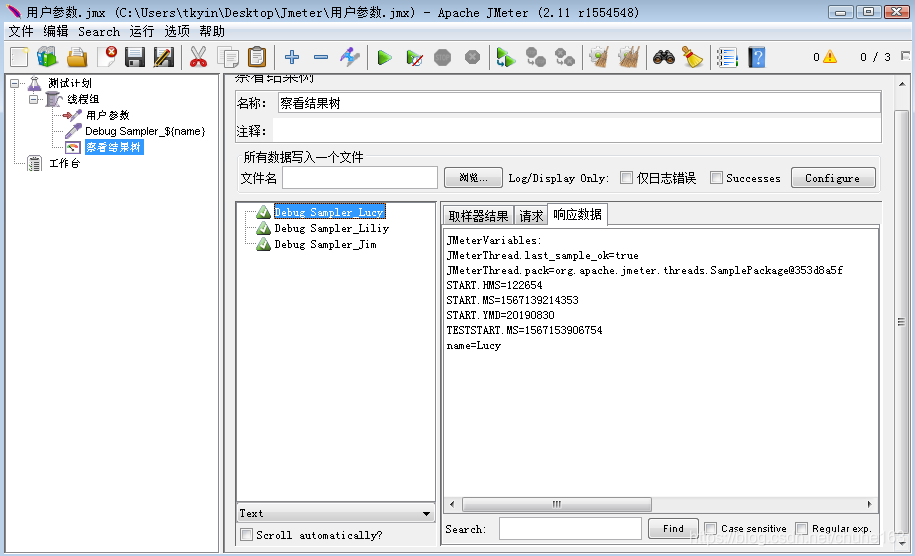Viewport: 915px width, 556px height.
Task: Switch to the 响应数据 tab
Action: coord(578,215)
